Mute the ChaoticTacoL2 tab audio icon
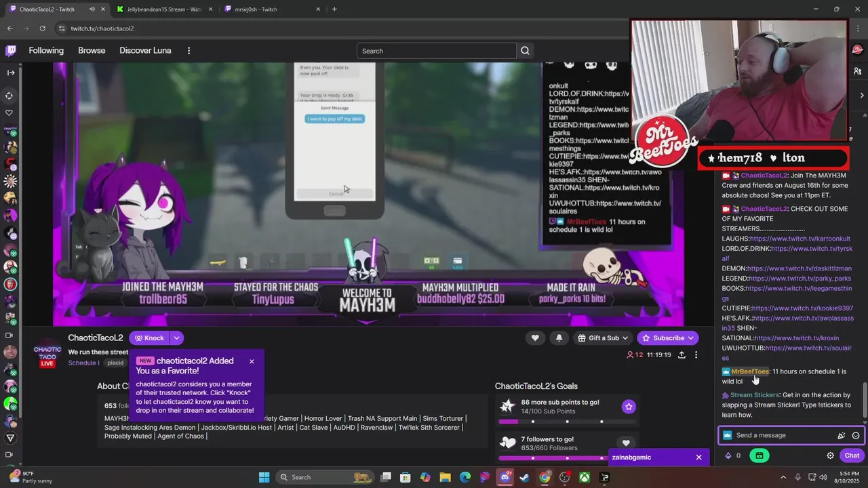 coord(92,9)
